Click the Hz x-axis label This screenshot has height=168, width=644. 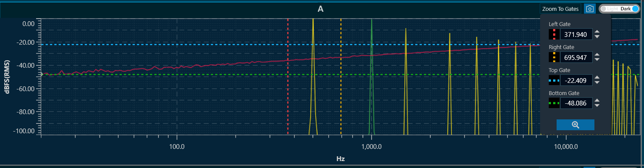pyautogui.click(x=340, y=159)
